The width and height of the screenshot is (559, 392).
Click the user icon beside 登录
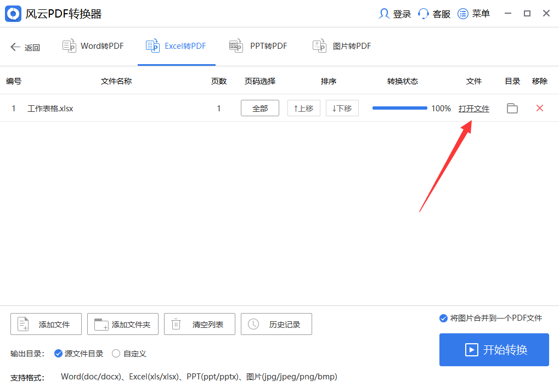click(384, 14)
